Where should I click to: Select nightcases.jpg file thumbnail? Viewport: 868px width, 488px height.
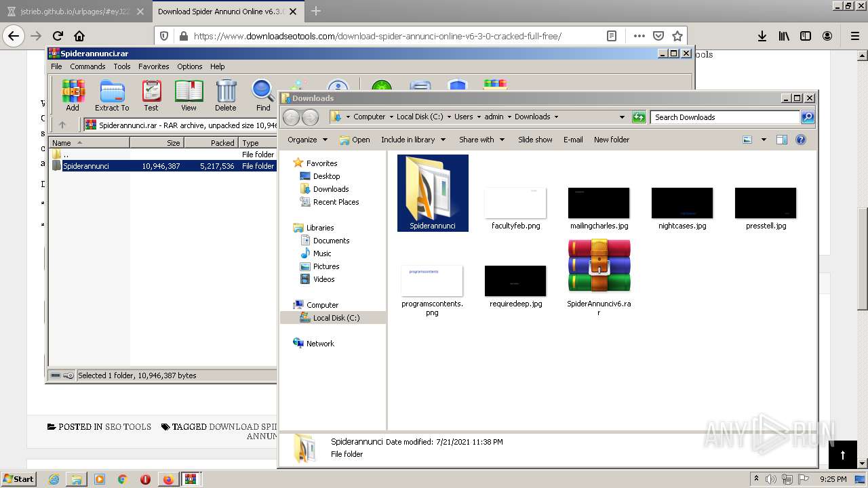click(682, 208)
